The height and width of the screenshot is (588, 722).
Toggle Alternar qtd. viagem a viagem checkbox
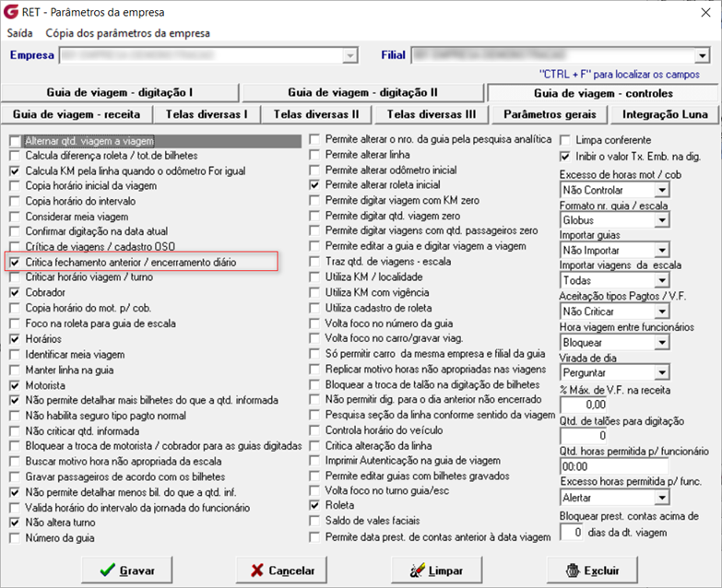(15, 141)
